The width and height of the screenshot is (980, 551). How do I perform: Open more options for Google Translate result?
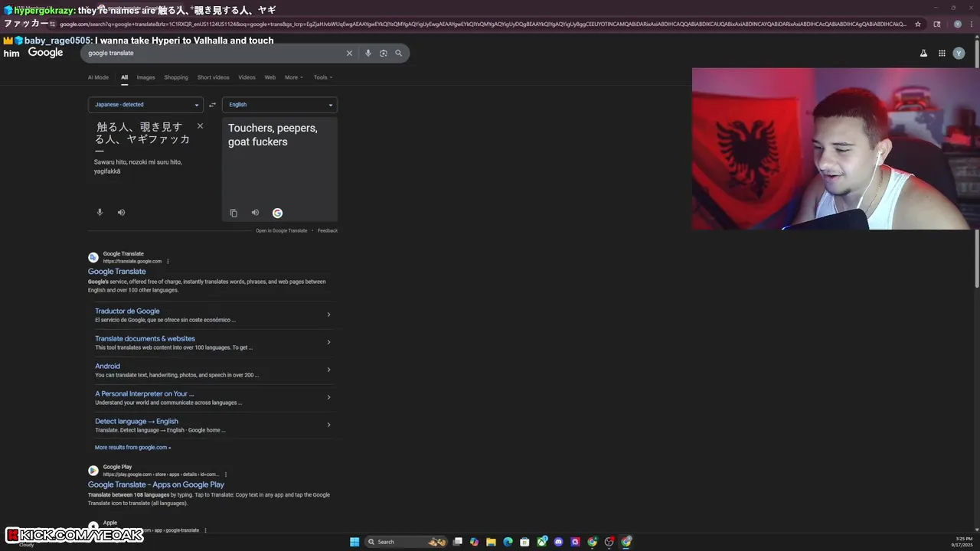pyautogui.click(x=168, y=262)
